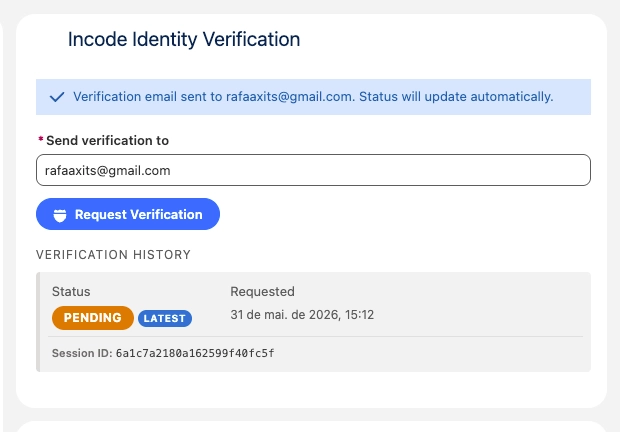Click the Incode Identity Verification title

(184, 40)
